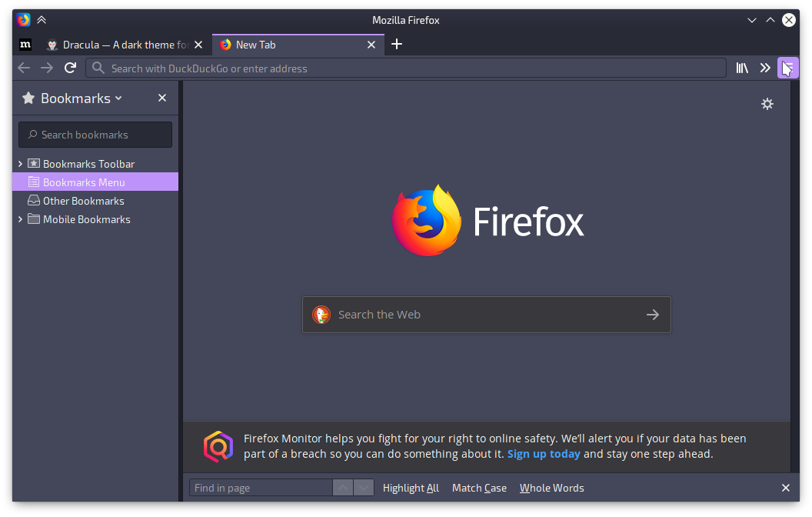Expand the Mobile Bookmarks folder
This screenshot has width=812, height=517.
pyautogui.click(x=20, y=219)
